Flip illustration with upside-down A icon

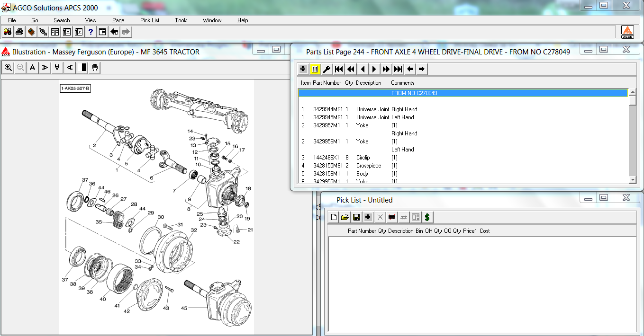click(57, 68)
